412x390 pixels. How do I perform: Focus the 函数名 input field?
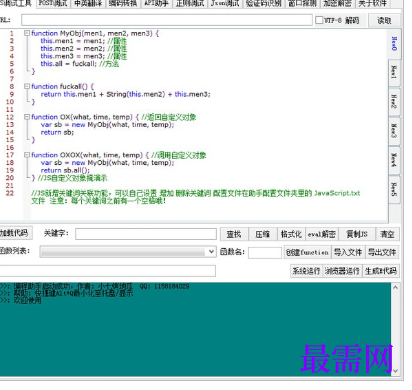[x=265, y=252]
